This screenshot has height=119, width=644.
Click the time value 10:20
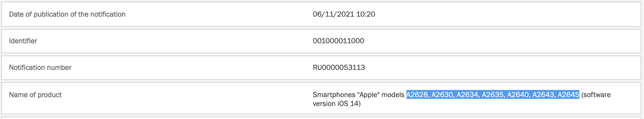(366, 14)
